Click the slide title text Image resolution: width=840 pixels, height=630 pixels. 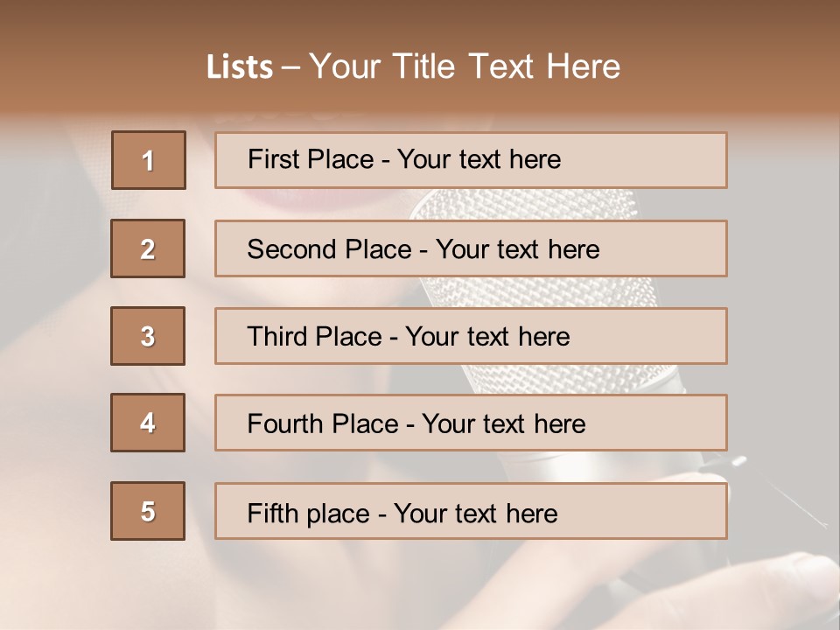tap(413, 66)
